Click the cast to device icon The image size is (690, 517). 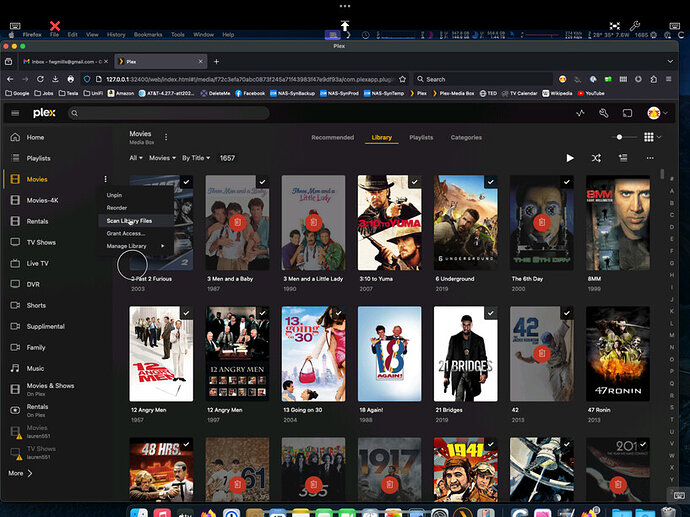(628, 113)
